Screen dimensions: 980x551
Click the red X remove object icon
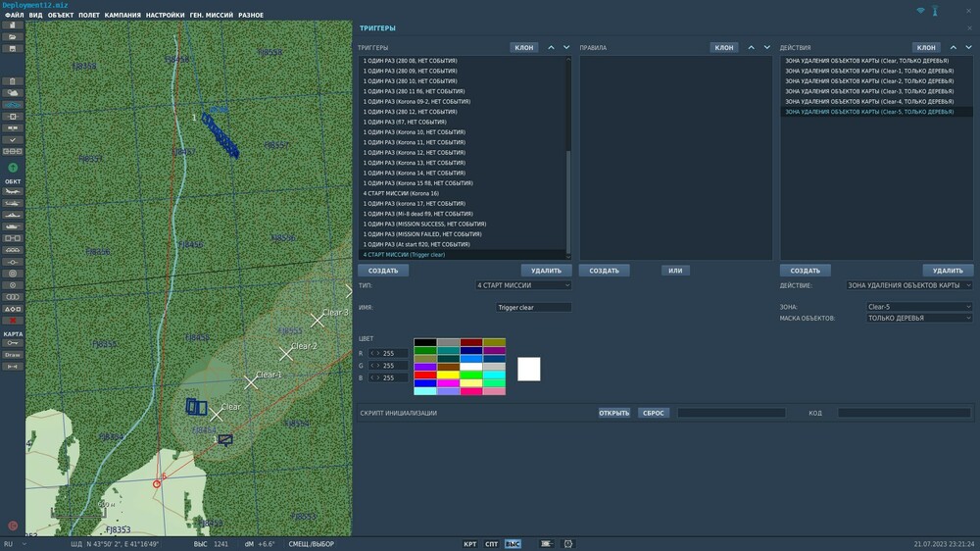13,321
